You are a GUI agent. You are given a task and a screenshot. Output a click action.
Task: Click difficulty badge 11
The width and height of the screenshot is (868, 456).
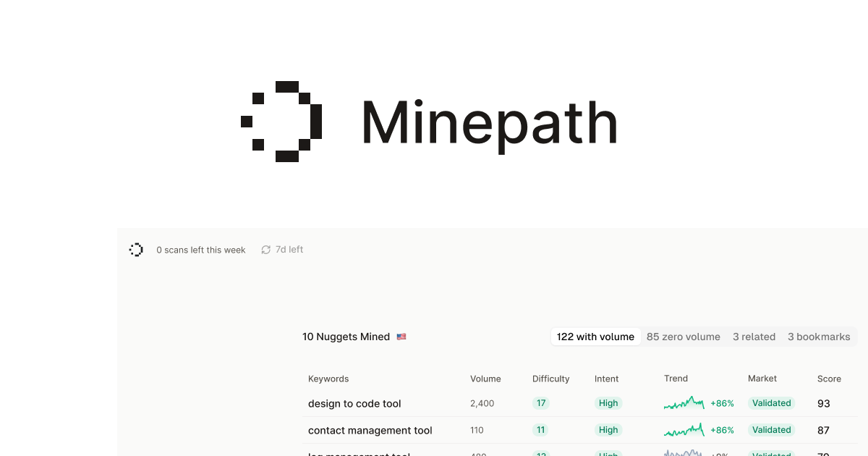[540, 430]
